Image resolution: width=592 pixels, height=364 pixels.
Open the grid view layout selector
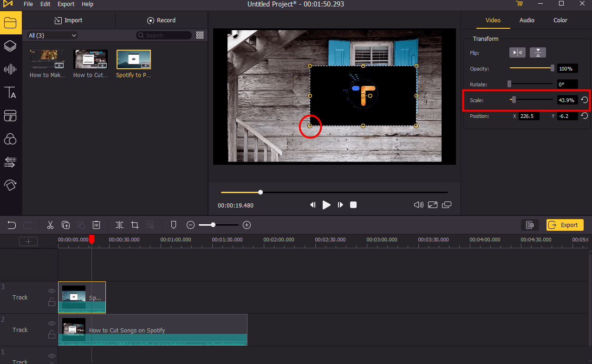point(200,35)
